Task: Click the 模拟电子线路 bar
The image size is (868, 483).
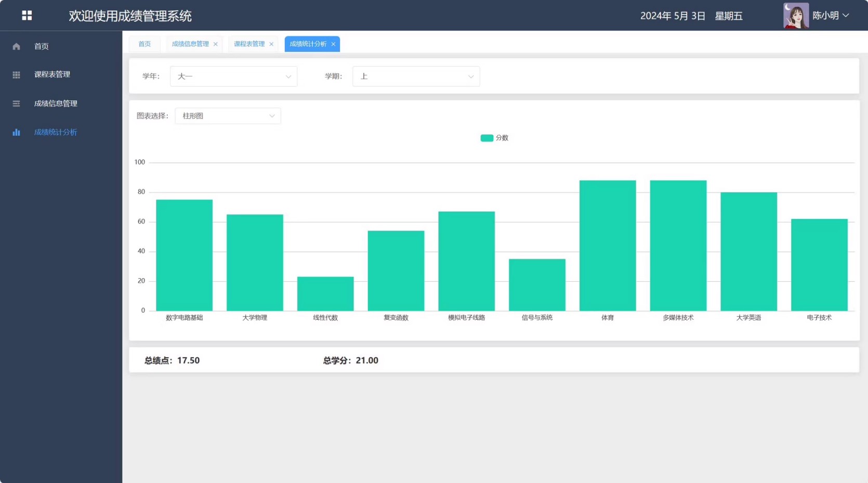Action: 467,261
